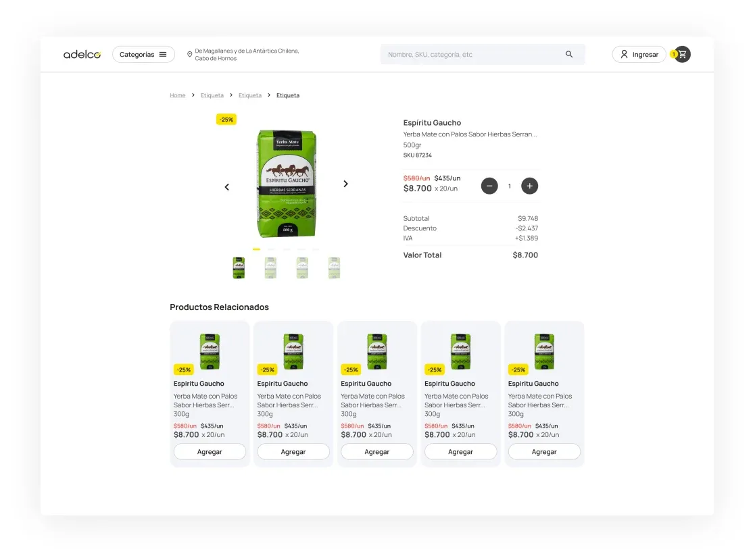Click the IVA value +$1.389
The width and height of the screenshot is (755, 560).
pos(527,238)
